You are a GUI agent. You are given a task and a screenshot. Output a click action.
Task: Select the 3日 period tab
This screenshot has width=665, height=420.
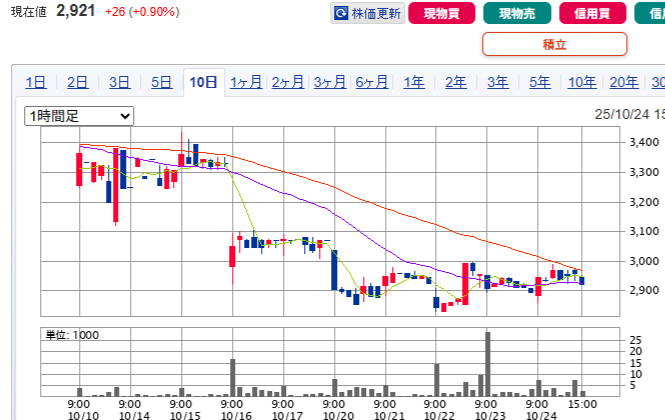point(119,83)
